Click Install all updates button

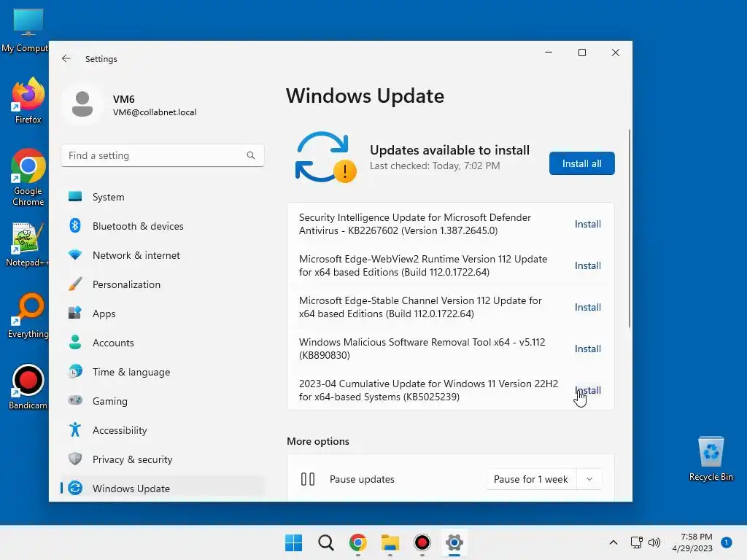[x=581, y=163]
